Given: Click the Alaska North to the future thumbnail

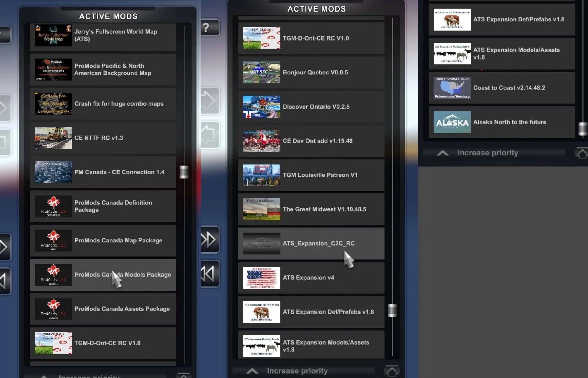Looking at the screenshot, I should click(x=452, y=122).
